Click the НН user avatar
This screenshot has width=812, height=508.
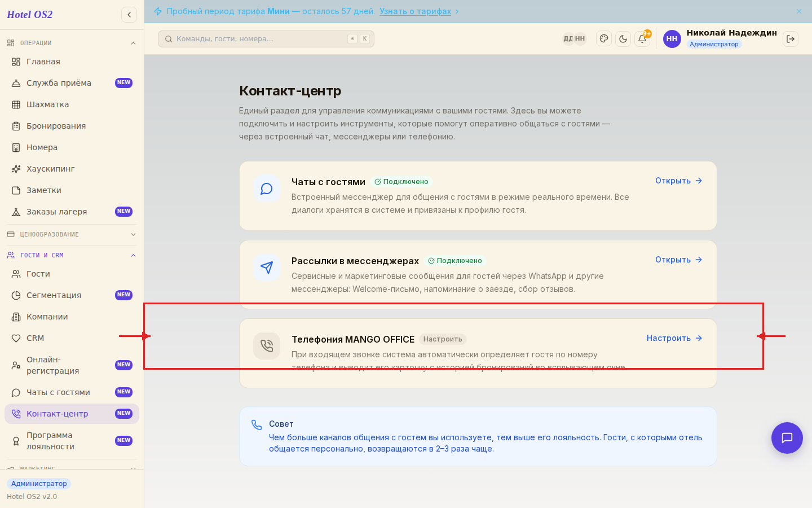click(x=672, y=39)
